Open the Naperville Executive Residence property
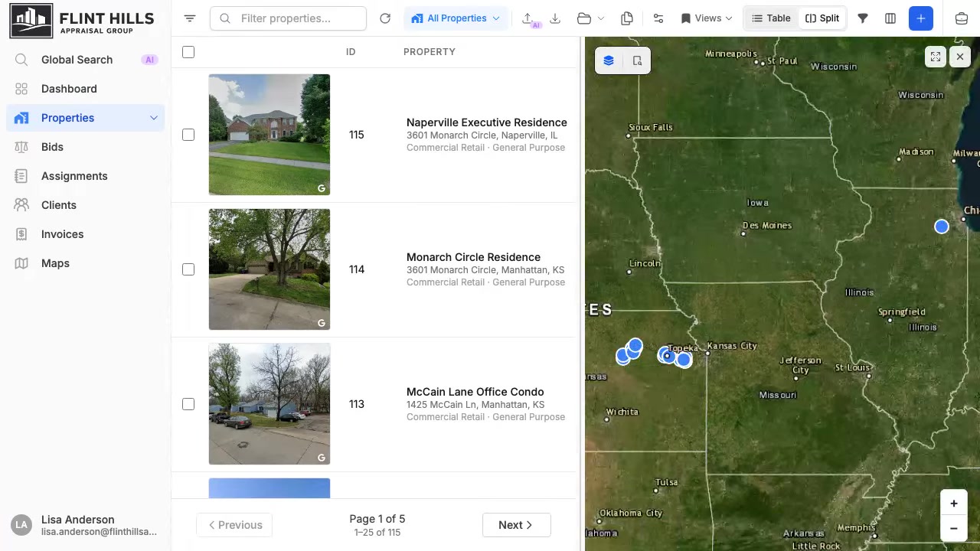 point(487,122)
